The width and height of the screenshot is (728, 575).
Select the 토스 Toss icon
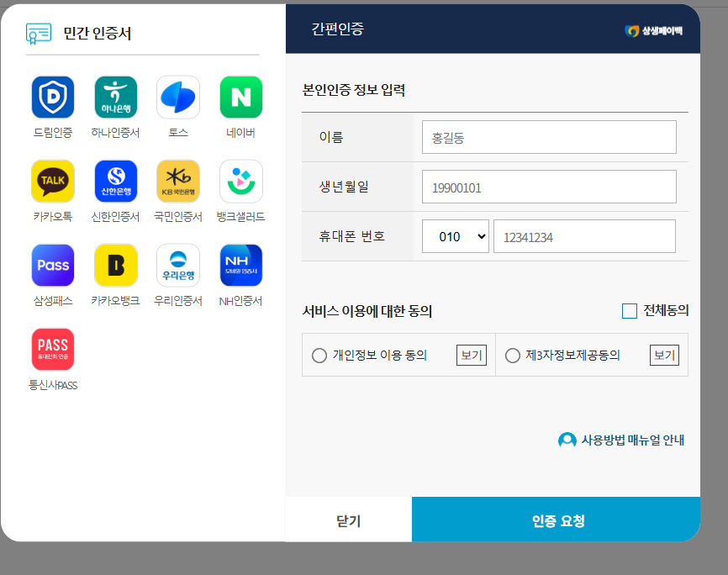click(178, 97)
